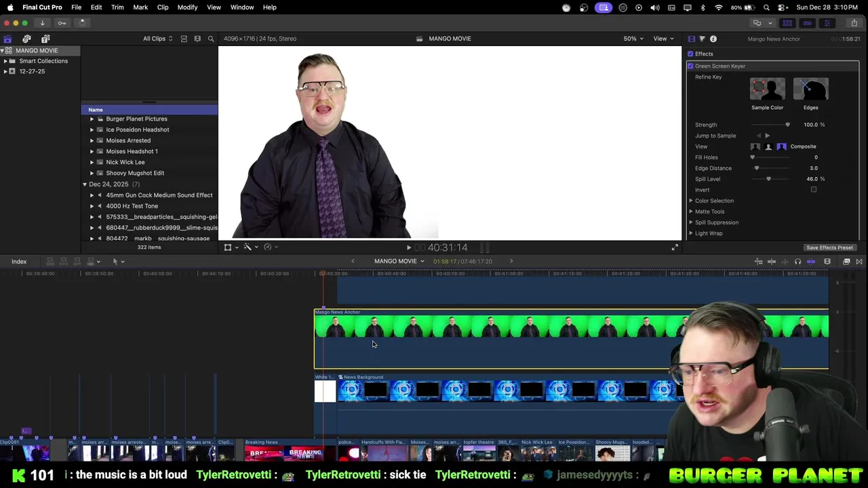
Task: Open the Titles and Generators sidebar
Action: pos(45,39)
